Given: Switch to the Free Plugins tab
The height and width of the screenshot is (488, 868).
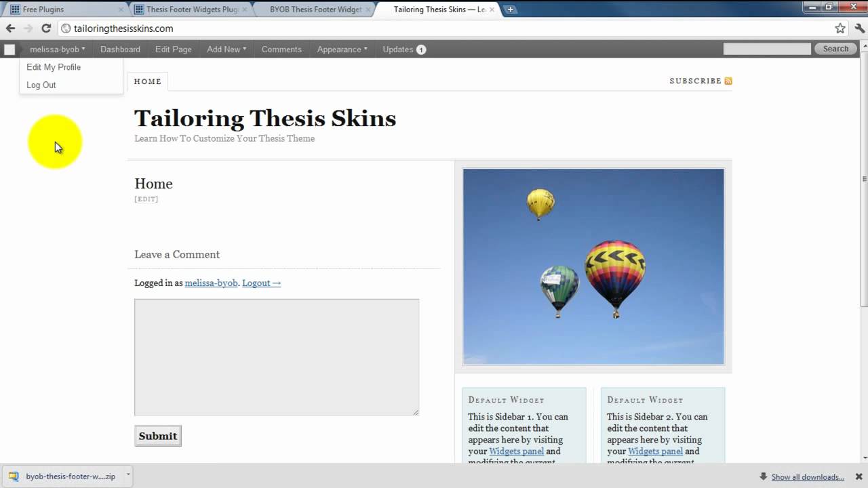Looking at the screenshot, I should coord(64,9).
